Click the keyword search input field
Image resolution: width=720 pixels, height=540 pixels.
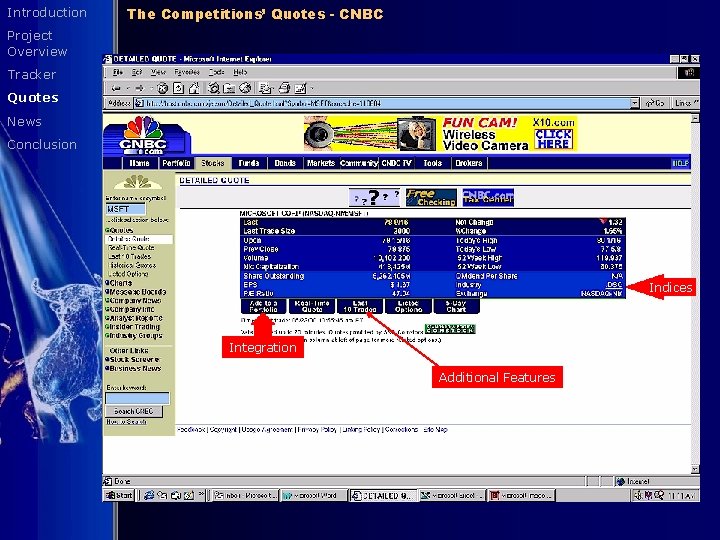[137, 398]
